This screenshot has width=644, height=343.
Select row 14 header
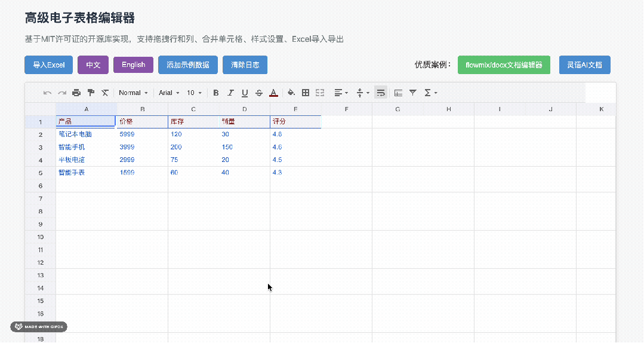(x=40, y=288)
